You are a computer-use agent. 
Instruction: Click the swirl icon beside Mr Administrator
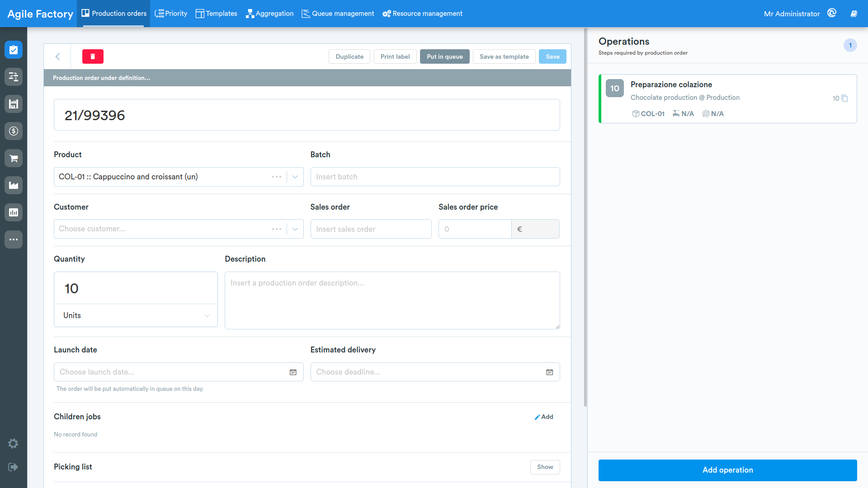[832, 13]
